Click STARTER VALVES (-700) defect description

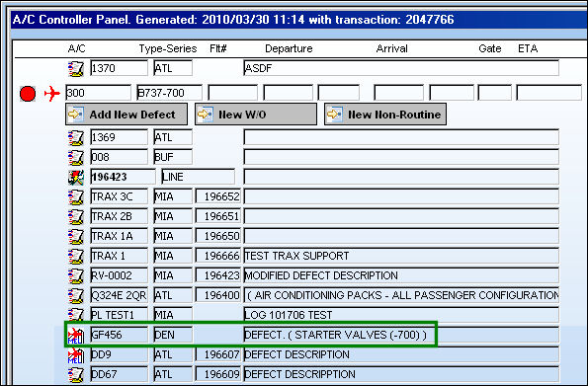click(401, 335)
